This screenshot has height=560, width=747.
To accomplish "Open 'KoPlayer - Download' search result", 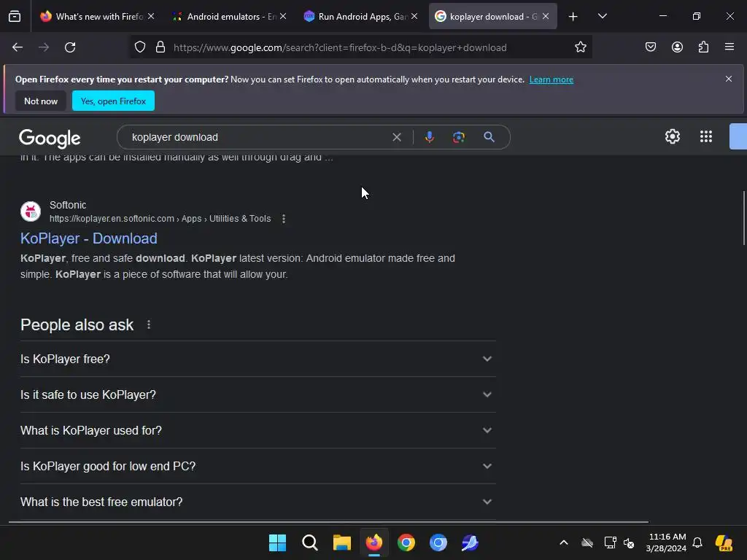I will 88,238.
